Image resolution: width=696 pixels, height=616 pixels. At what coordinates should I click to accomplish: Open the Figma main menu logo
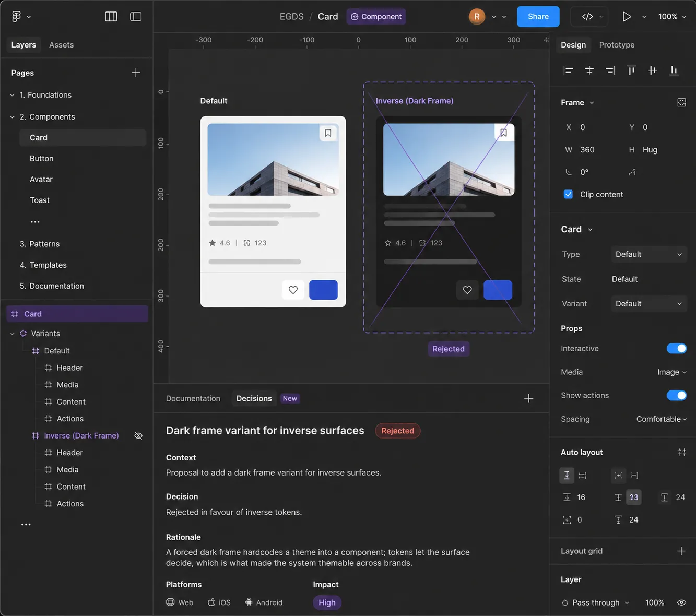point(16,17)
